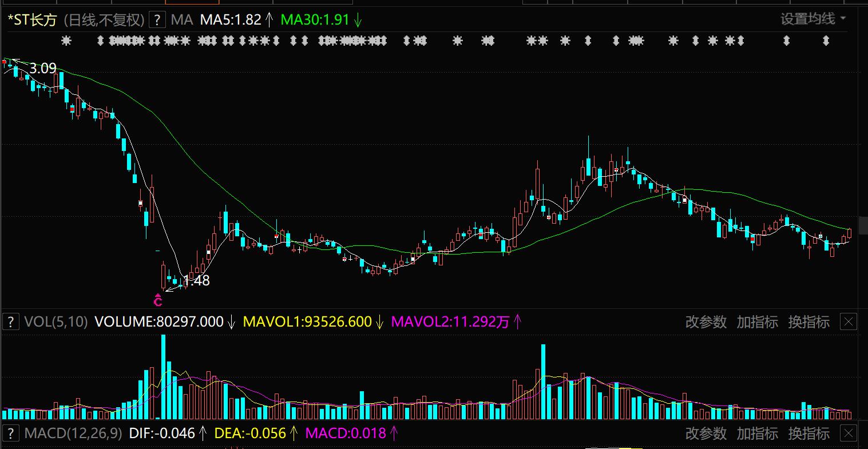Open help icon beside *ST长方 title
Viewport: 868px width, 449px height.
coord(157,20)
